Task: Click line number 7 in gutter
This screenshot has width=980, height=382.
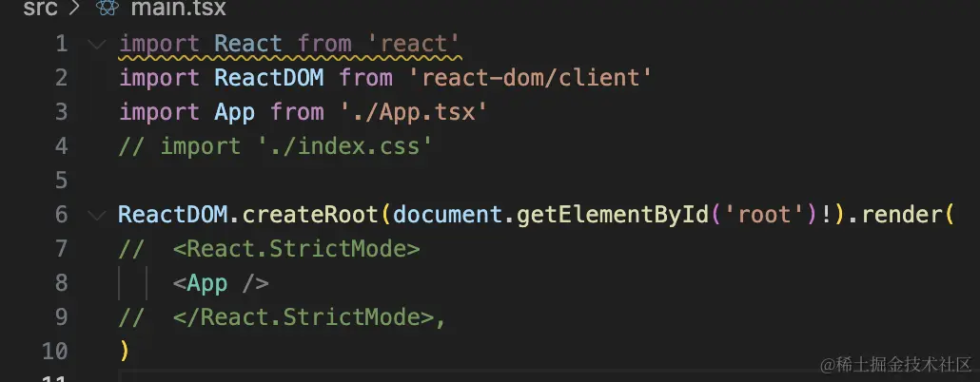Action: coord(61,249)
